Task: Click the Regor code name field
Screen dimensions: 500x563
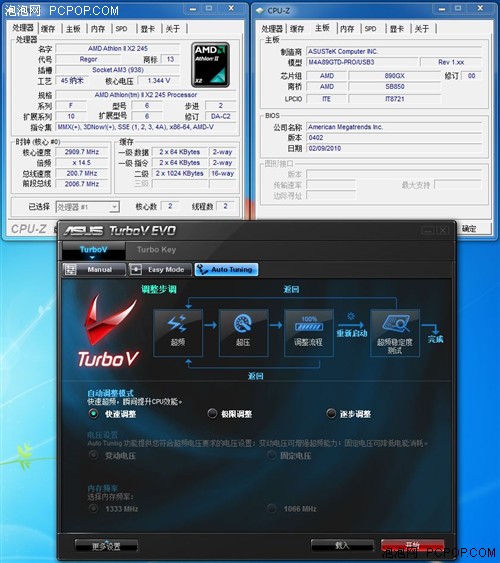Action: [88, 59]
